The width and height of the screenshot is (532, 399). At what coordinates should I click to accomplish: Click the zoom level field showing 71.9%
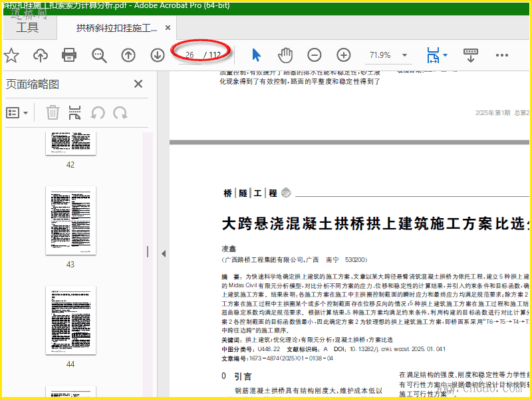coord(380,55)
